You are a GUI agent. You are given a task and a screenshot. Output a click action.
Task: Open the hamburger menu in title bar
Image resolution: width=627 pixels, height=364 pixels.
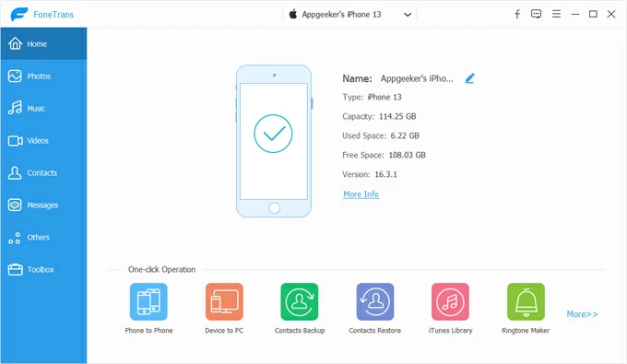(x=556, y=14)
